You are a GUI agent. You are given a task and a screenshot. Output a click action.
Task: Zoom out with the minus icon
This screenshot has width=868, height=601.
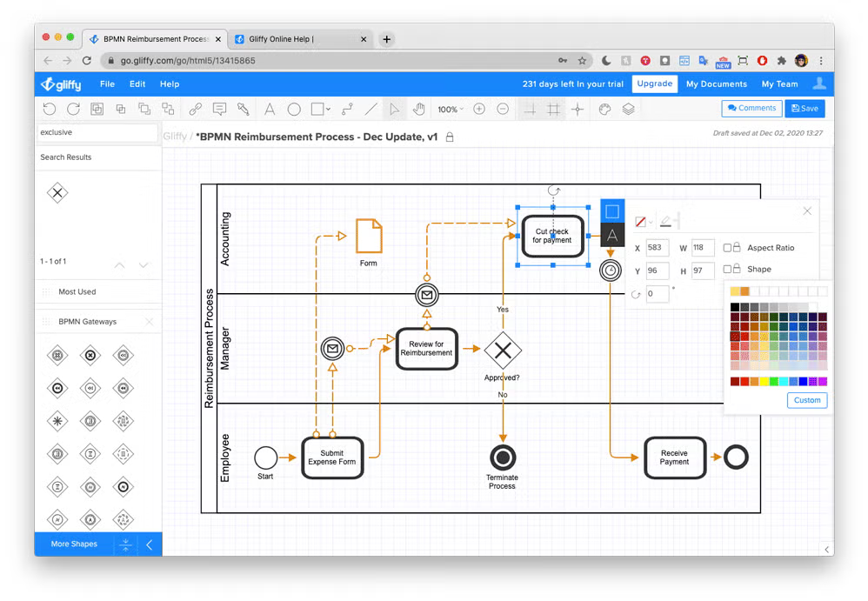tap(503, 109)
